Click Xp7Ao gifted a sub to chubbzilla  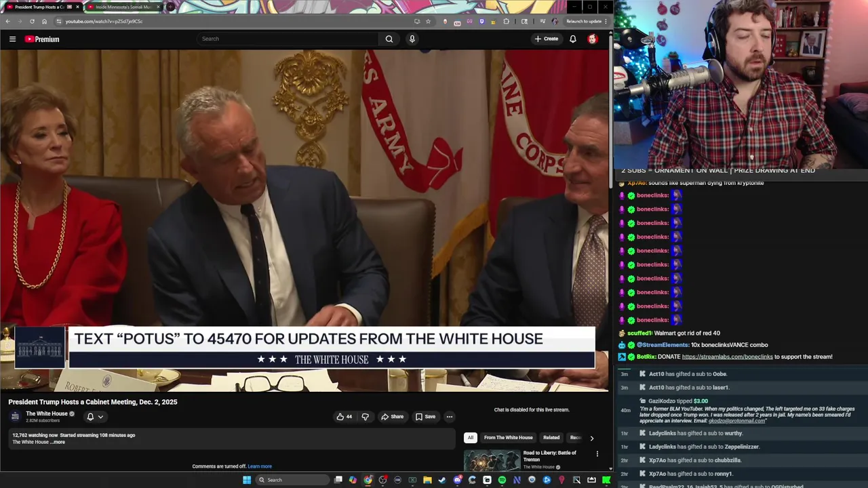pyautogui.click(x=695, y=460)
